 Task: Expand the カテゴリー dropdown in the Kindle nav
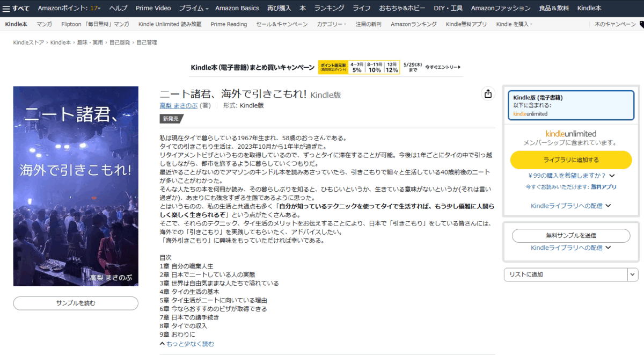[331, 24]
